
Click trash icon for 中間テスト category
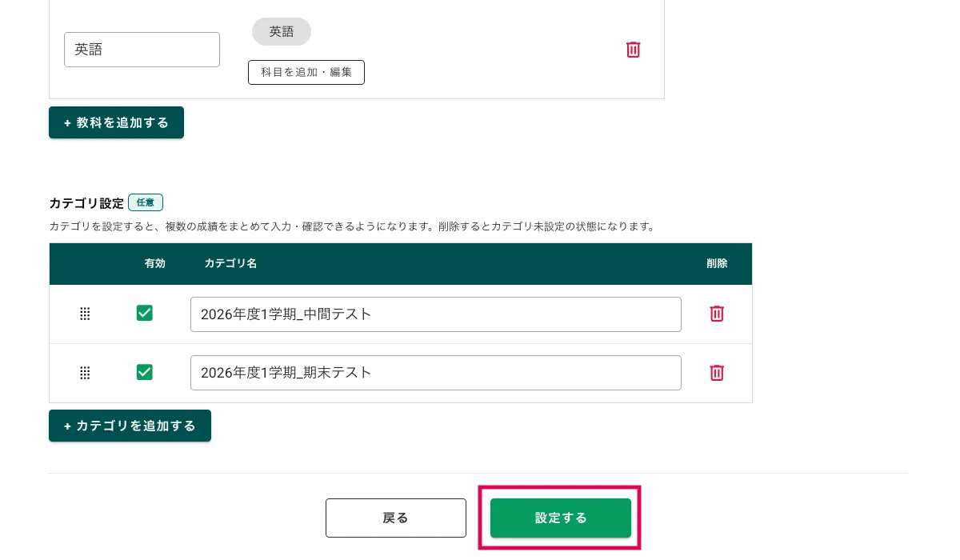point(717,314)
